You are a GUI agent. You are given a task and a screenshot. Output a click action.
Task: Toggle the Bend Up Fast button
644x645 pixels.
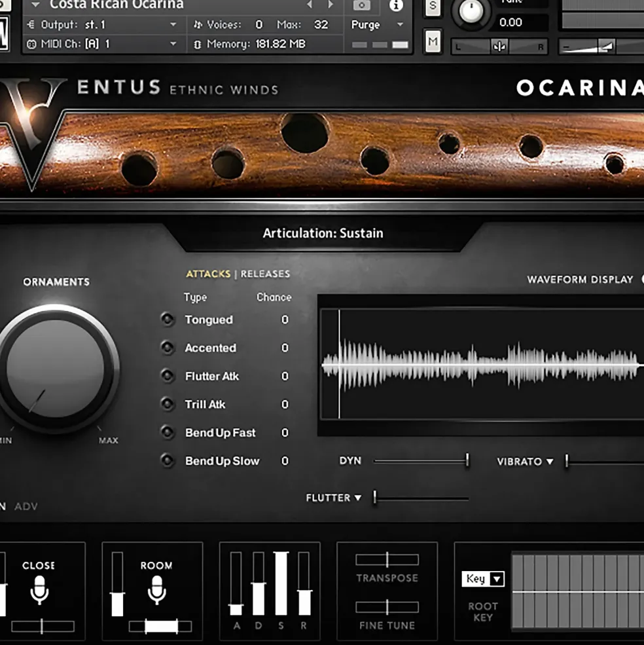(168, 432)
